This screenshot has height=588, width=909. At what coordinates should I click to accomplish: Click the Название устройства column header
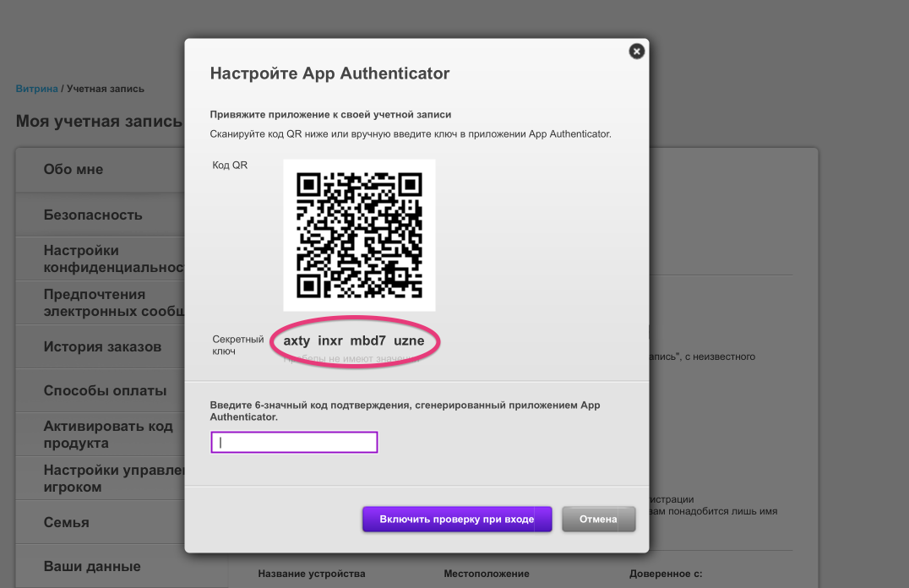point(312,574)
